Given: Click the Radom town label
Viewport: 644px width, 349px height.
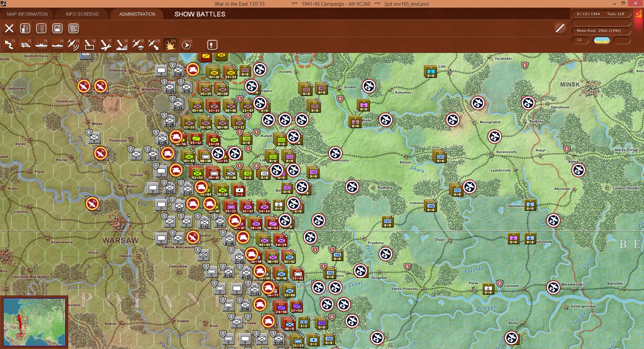Looking at the screenshot, I should tap(110, 324).
